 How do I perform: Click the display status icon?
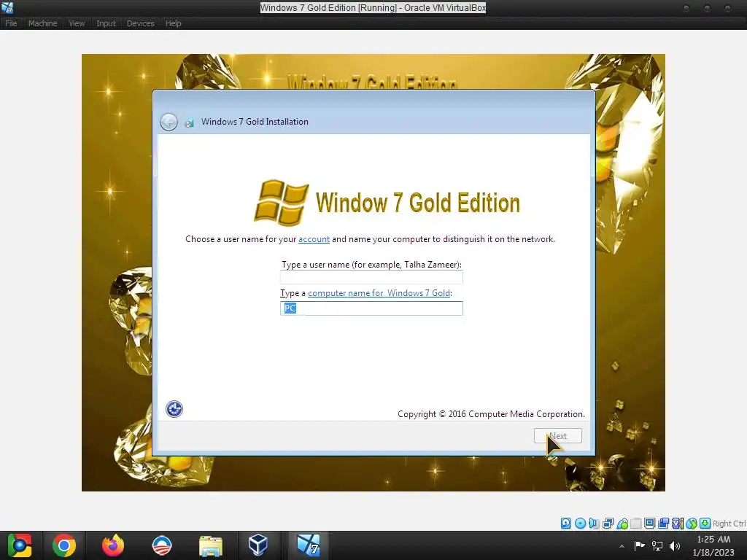(649, 524)
